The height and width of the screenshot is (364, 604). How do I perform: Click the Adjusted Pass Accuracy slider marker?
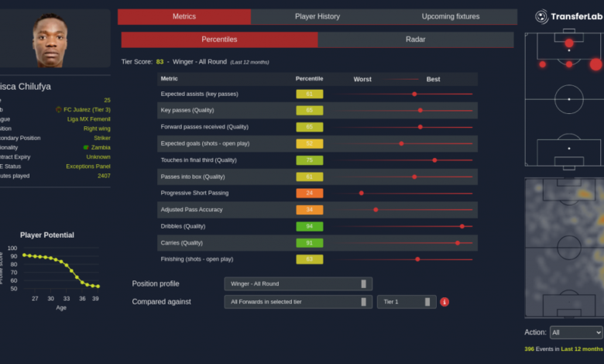click(x=376, y=210)
